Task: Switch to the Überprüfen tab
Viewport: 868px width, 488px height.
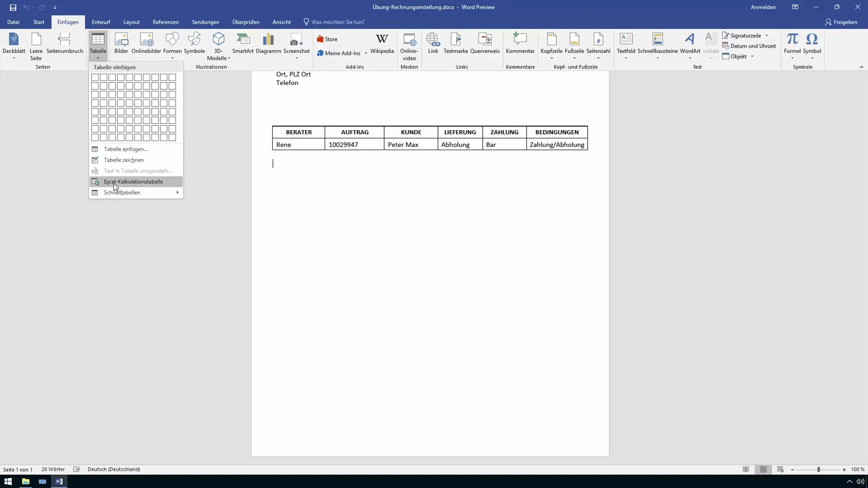Action: click(246, 22)
